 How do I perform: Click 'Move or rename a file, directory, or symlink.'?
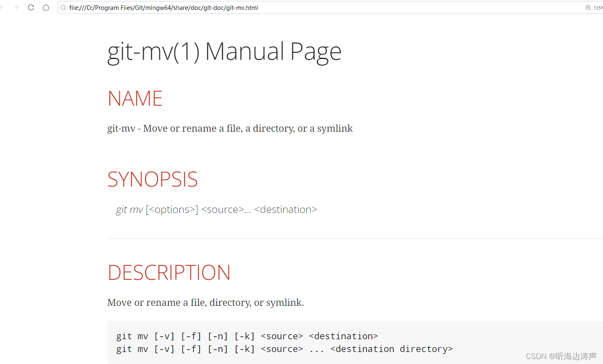[206, 303]
